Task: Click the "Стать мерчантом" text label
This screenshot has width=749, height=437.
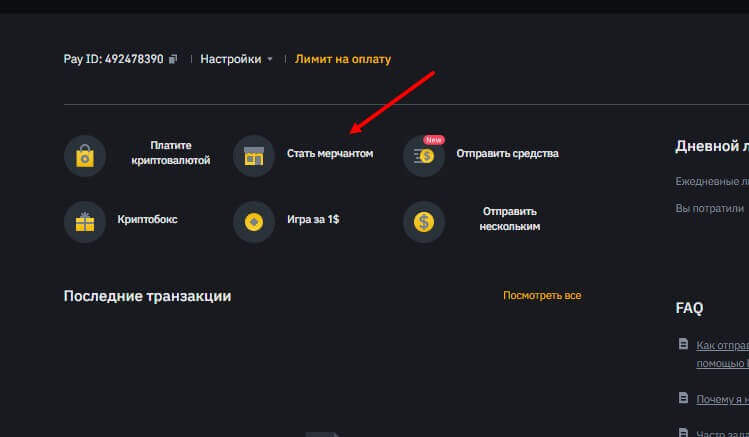Action: [x=329, y=154]
